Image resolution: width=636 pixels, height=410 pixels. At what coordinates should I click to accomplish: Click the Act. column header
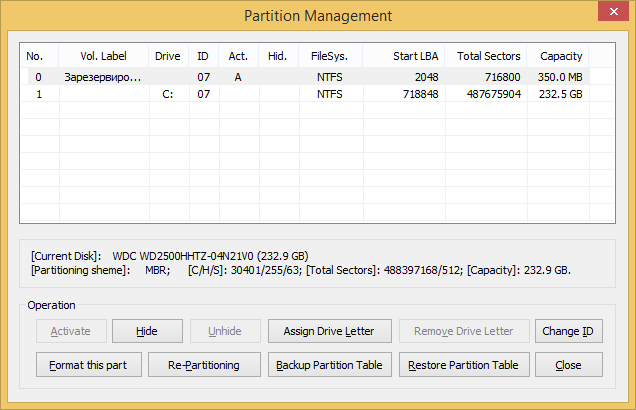pos(238,56)
